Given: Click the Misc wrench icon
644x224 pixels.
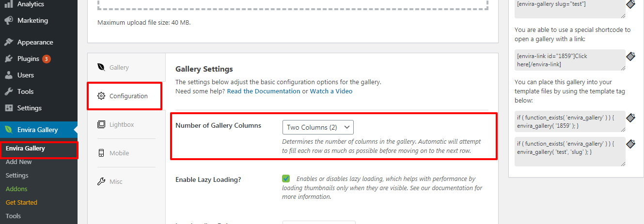Looking at the screenshot, I should [x=101, y=181].
